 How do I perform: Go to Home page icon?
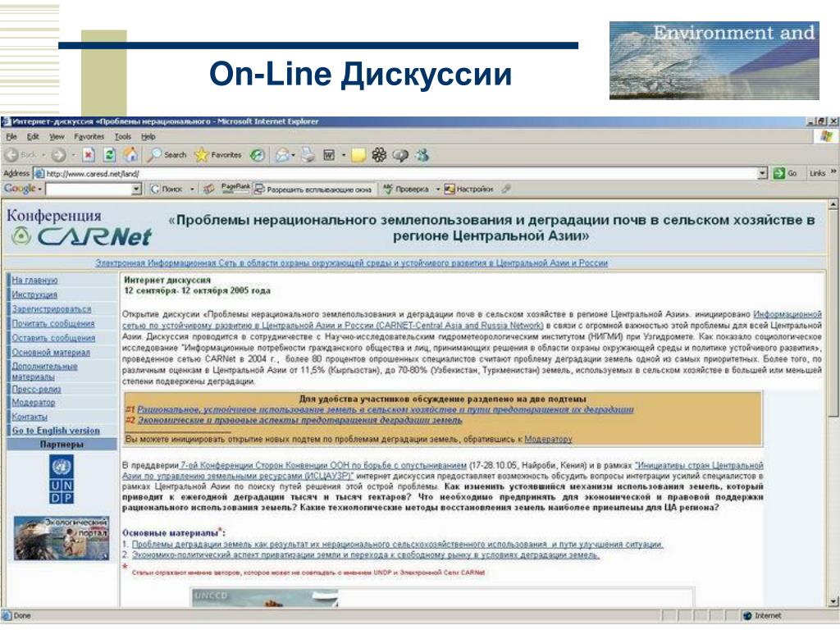[130, 155]
